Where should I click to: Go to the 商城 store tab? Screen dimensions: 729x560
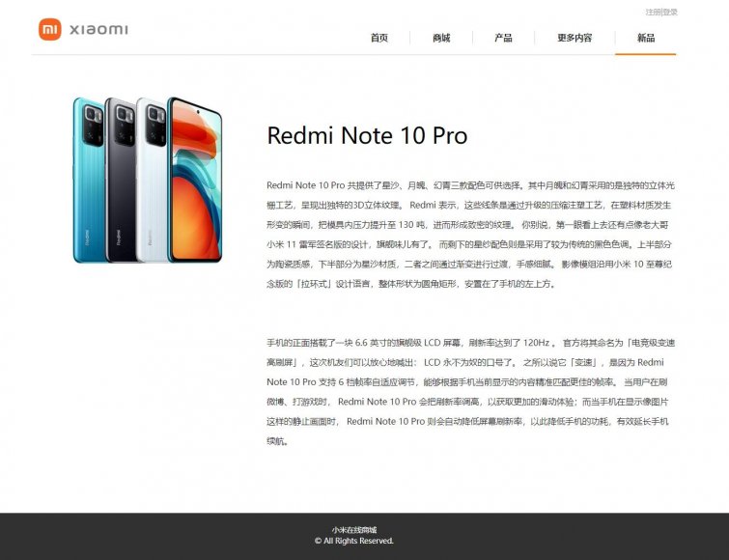(x=441, y=38)
